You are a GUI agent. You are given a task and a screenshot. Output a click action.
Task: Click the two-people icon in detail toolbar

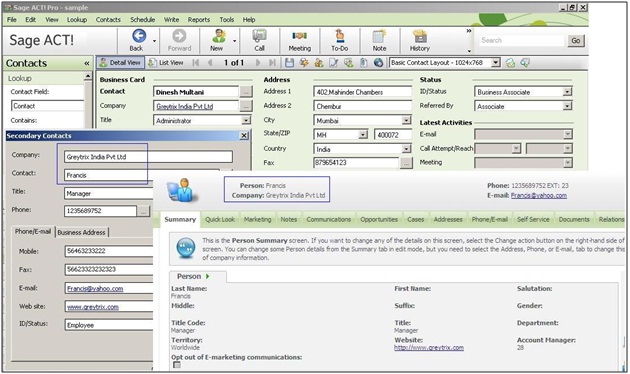319,63
